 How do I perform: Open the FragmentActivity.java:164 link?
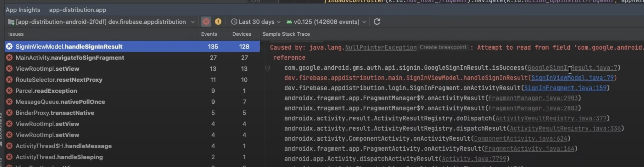click(x=530, y=149)
